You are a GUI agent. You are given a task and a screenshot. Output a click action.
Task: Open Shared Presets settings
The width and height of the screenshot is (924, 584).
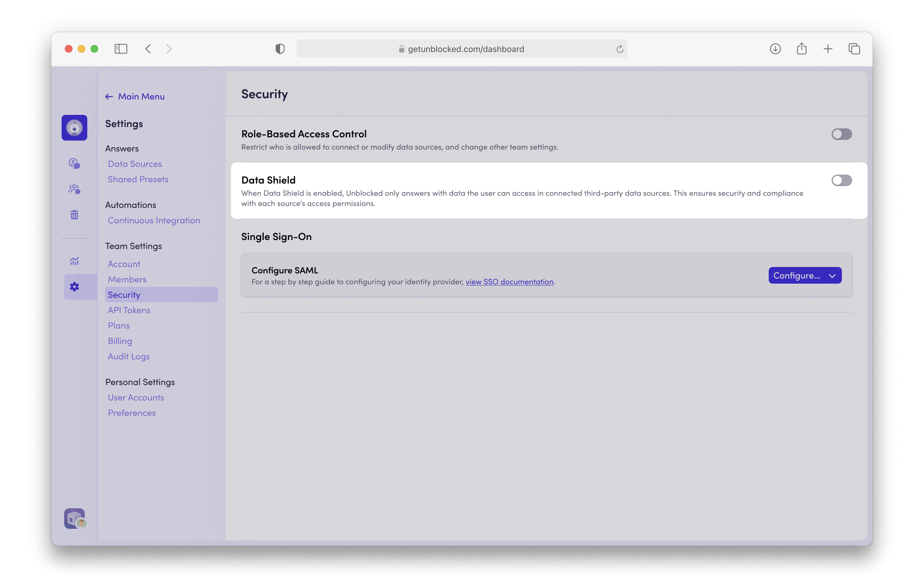138,179
